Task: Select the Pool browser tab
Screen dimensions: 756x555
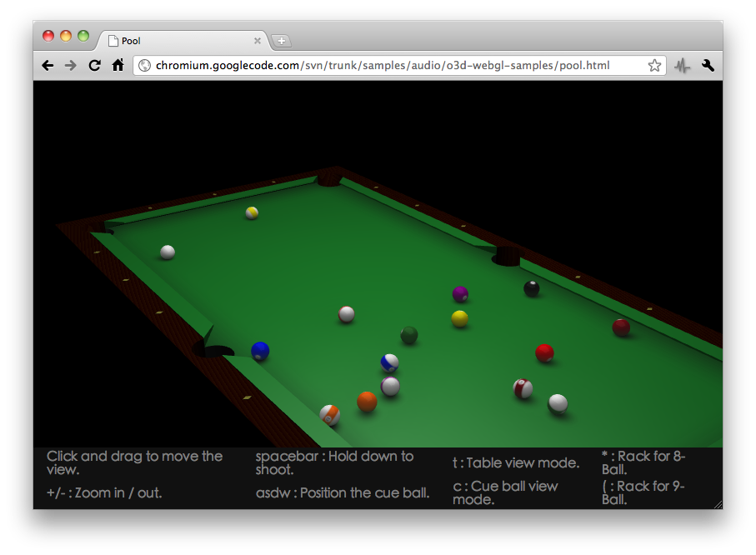Action: pyautogui.click(x=183, y=41)
